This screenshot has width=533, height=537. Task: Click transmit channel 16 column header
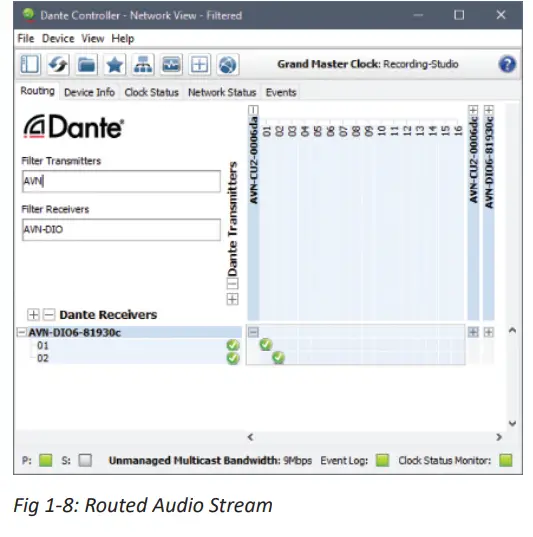click(458, 131)
